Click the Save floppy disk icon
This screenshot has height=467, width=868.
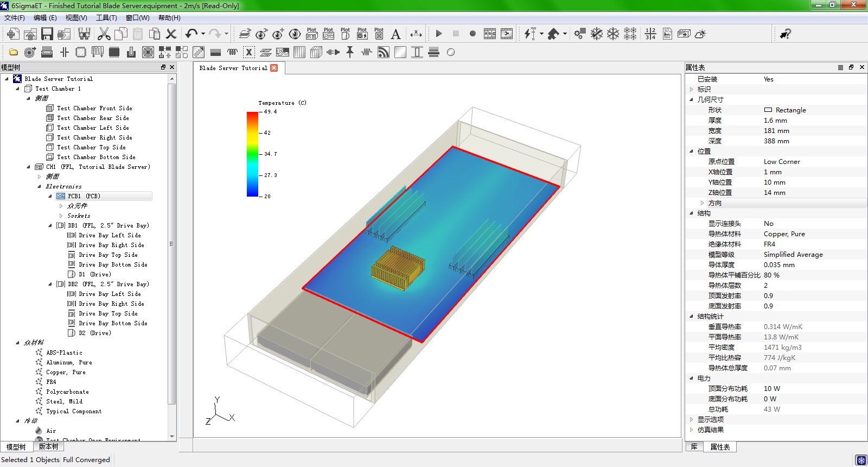tap(47, 34)
